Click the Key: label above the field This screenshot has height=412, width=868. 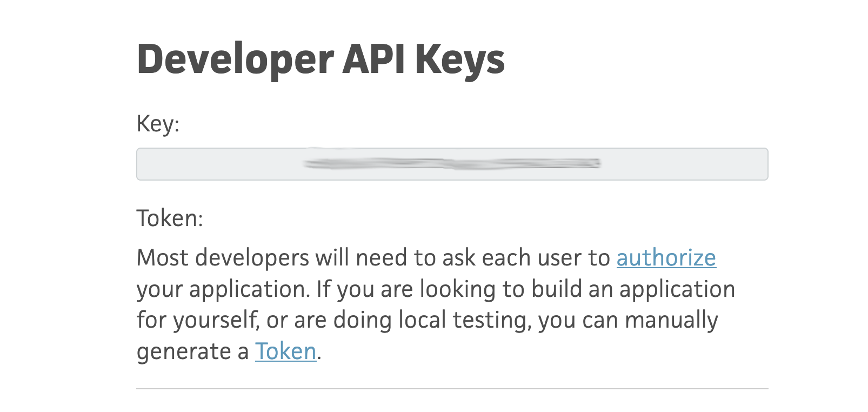pos(158,123)
